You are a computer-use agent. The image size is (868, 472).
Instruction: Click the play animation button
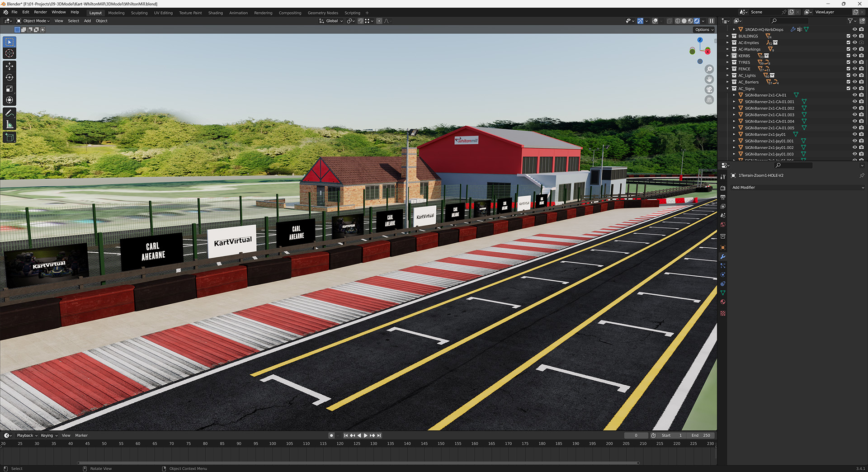tap(366, 435)
